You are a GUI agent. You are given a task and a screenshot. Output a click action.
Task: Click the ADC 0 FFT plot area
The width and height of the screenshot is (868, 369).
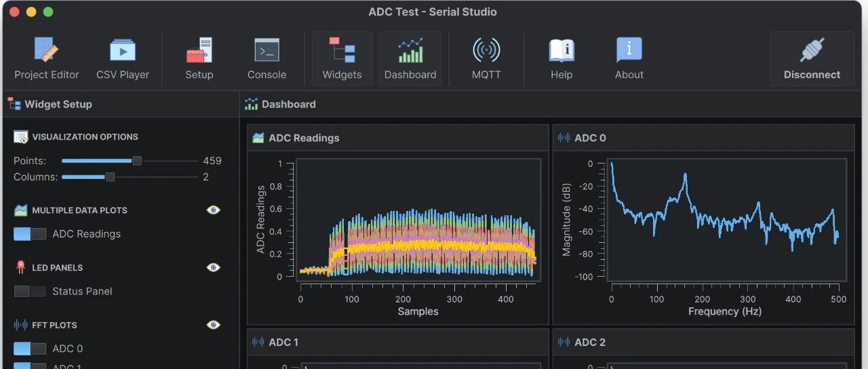point(727,220)
